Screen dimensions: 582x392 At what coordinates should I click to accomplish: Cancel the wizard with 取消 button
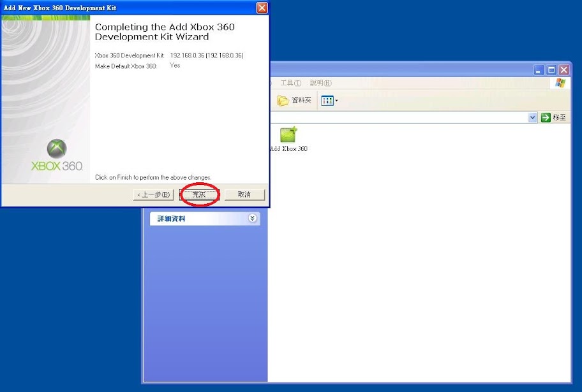click(x=244, y=194)
